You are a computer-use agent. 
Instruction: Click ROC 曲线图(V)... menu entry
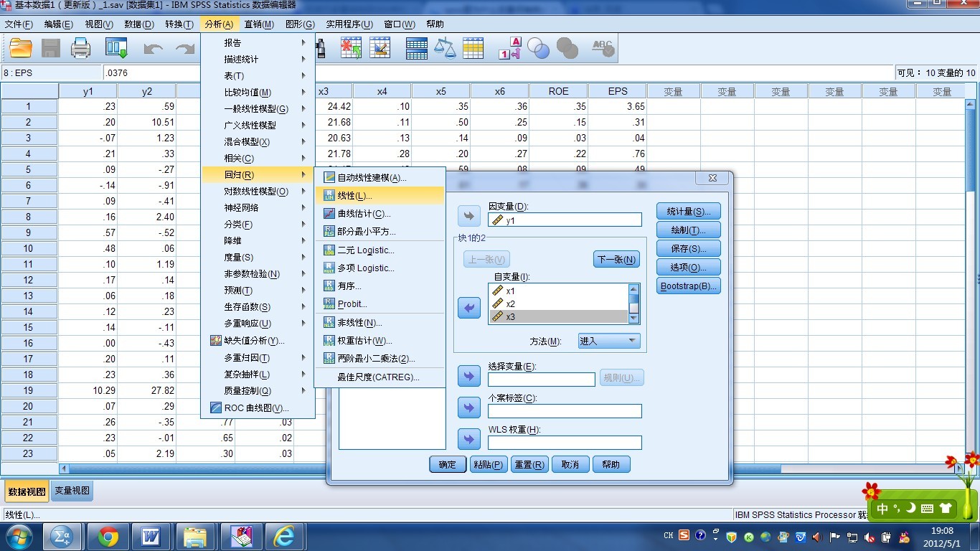click(x=258, y=408)
